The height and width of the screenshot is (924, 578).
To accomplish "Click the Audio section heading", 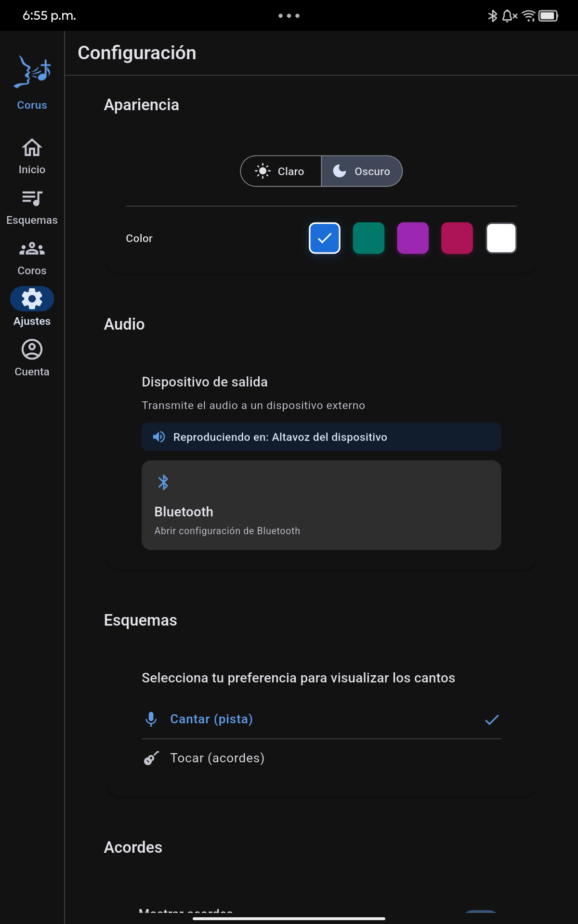I will pos(124,324).
